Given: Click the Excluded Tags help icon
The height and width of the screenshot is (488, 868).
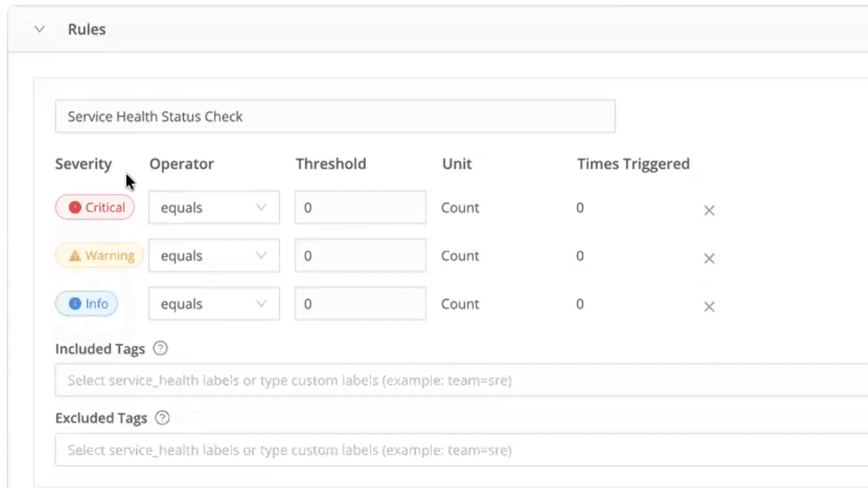Looking at the screenshot, I should [x=163, y=418].
